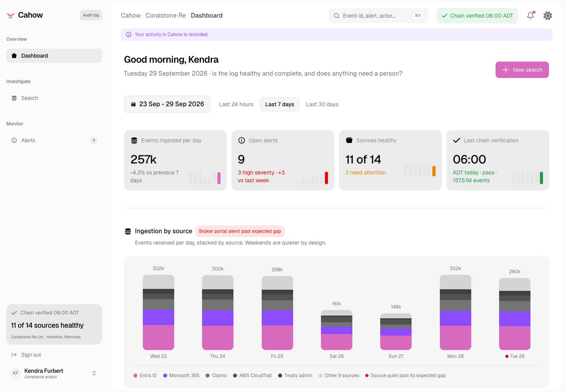The image size is (565, 392).
Task: Open the Open alerts card showing 9
Action: pyautogui.click(x=283, y=160)
